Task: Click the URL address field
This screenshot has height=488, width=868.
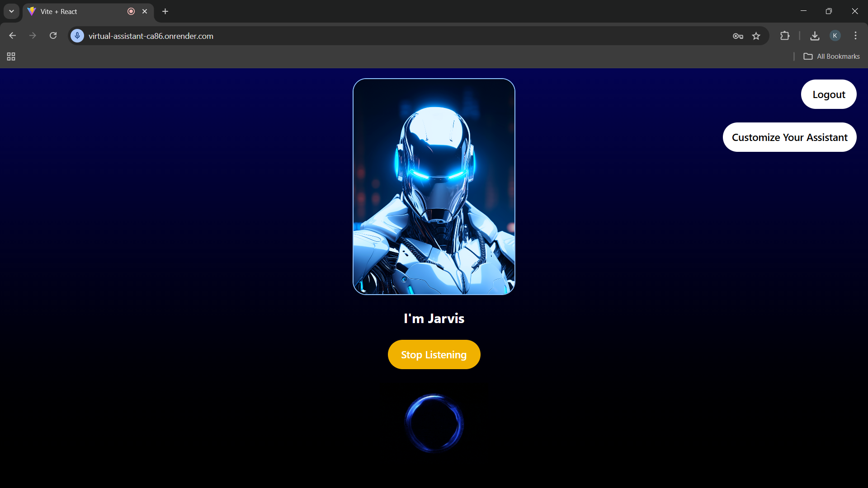Action: tap(362, 36)
